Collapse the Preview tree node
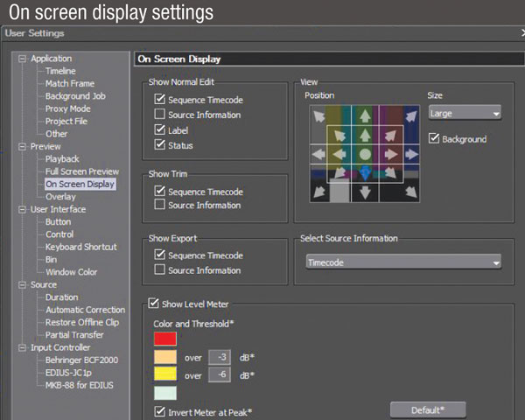This screenshot has height=420, width=525. [x=22, y=147]
